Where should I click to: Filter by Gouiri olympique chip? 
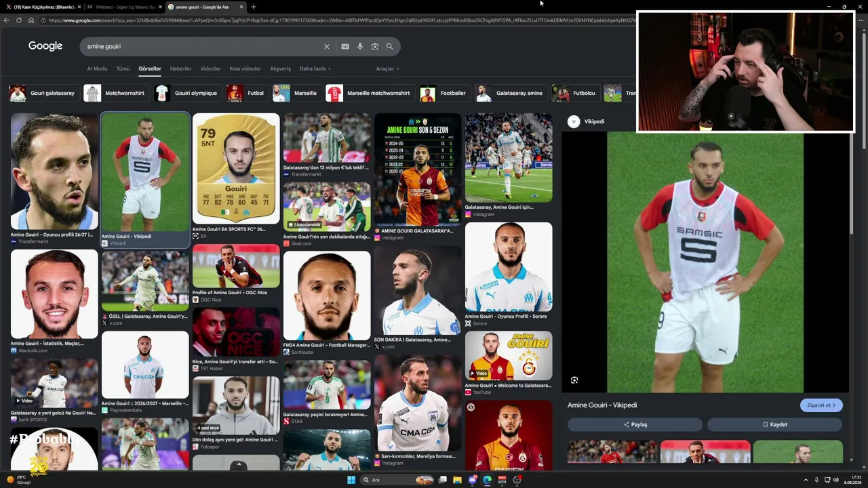click(186, 93)
